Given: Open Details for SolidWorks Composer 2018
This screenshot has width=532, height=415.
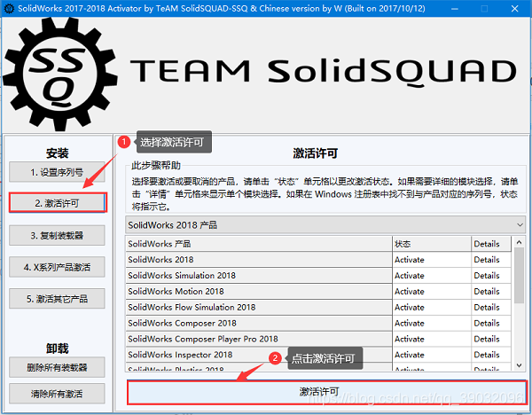Looking at the screenshot, I should tap(491, 323).
